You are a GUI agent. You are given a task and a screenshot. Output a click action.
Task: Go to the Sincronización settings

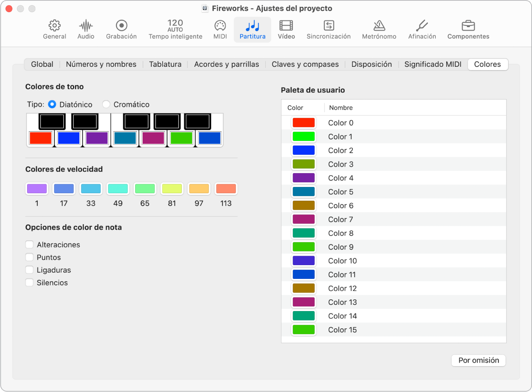[x=328, y=30]
